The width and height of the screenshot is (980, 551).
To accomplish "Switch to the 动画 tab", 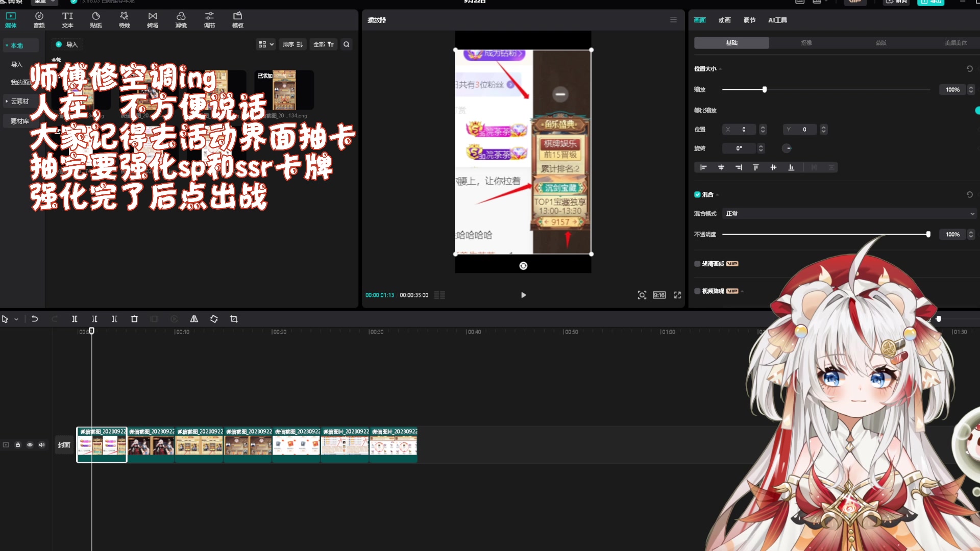I will 725,20.
